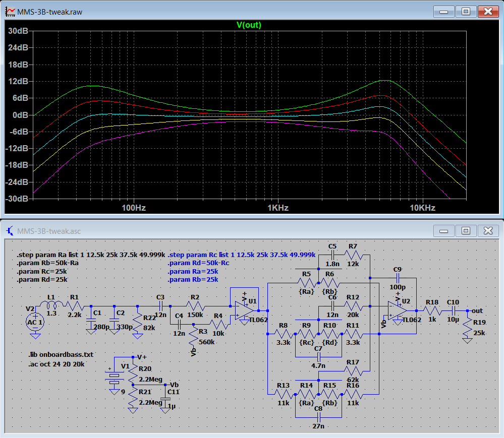Click the 30dB label on vertical axis
Image resolution: width=504 pixels, height=438 pixels.
(x=18, y=31)
